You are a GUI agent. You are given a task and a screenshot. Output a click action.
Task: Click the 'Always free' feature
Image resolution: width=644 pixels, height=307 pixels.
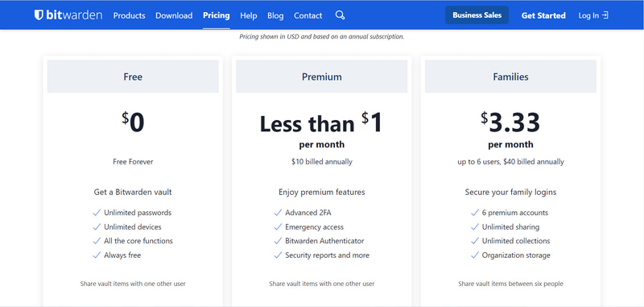[x=122, y=255]
